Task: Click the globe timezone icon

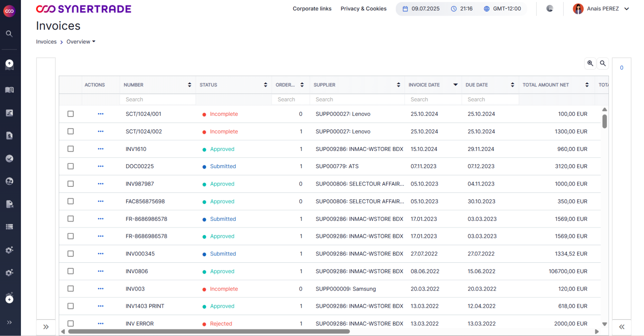Action: (487, 8)
